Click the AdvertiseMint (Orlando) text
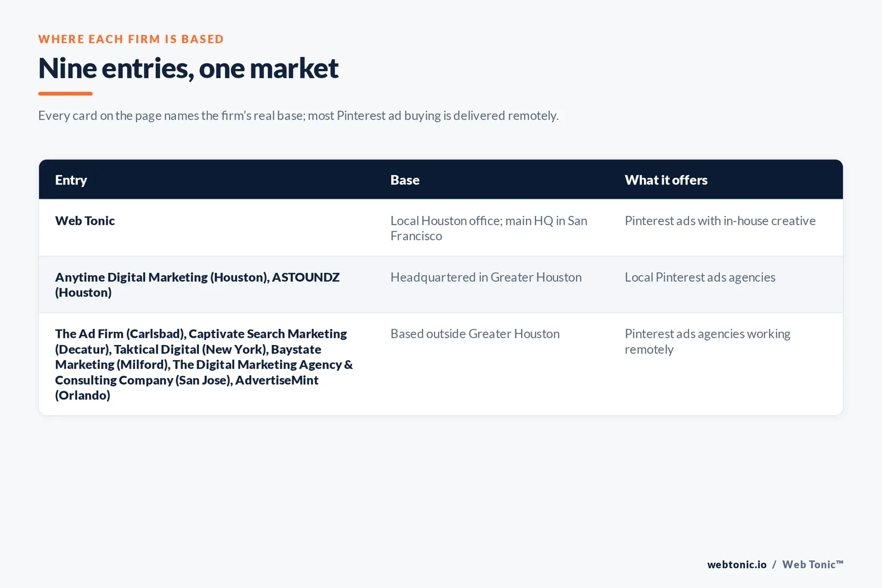The image size is (882, 588). tap(187, 388)
